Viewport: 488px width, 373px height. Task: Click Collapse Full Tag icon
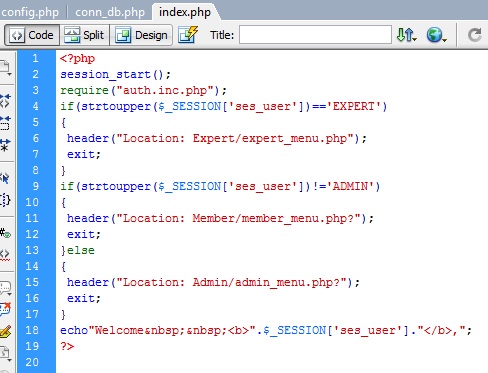coord(6,100)
